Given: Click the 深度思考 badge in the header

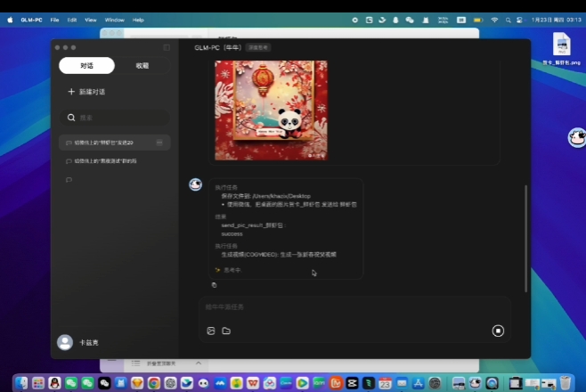Looking at the screenshot, I should [258, 47].
